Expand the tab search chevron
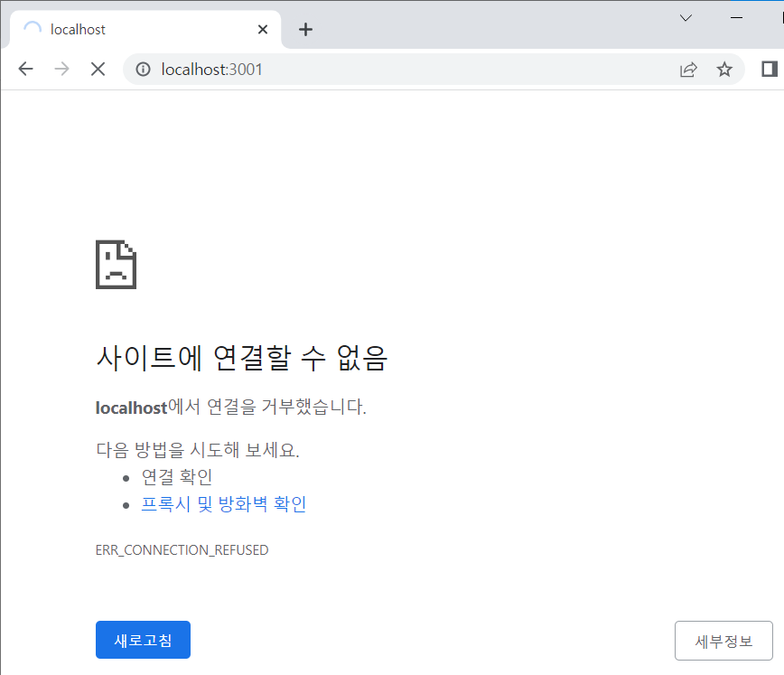 pos(686,18)
